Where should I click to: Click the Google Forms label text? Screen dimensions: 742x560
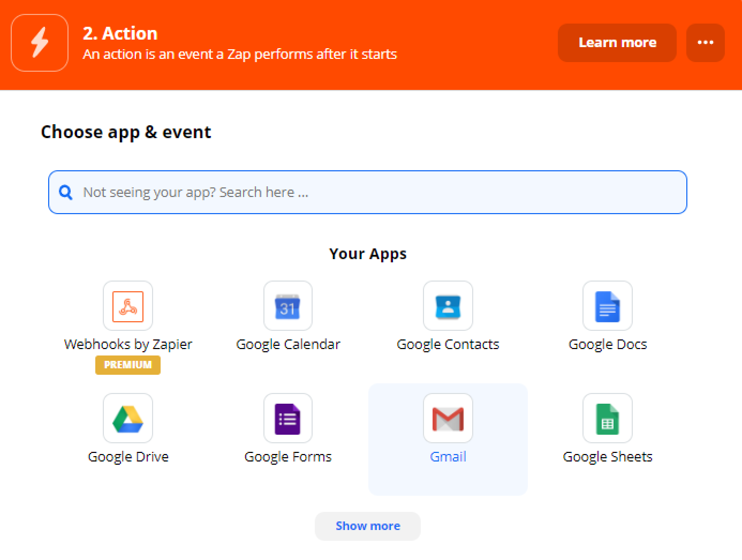(288, 457)
